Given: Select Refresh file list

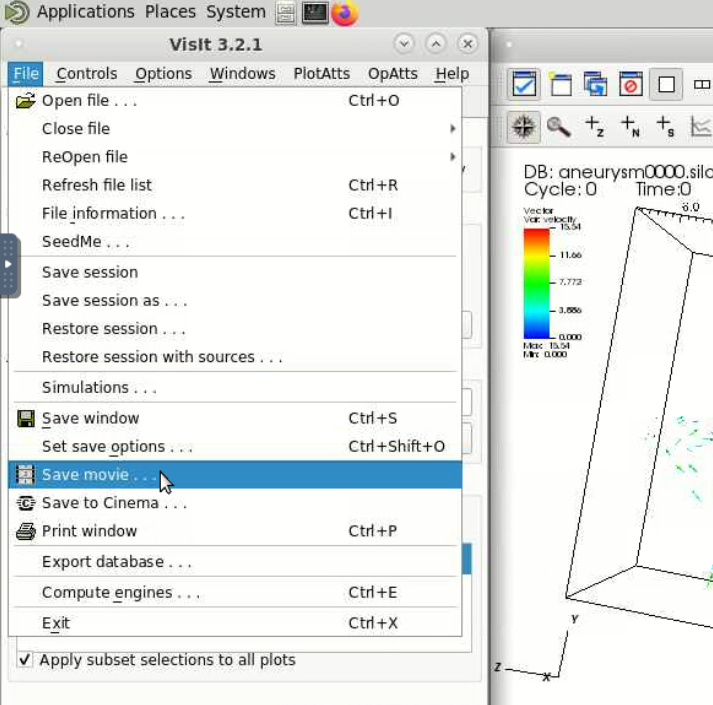Looking at the screenshot, I should (x=235, y=185).
